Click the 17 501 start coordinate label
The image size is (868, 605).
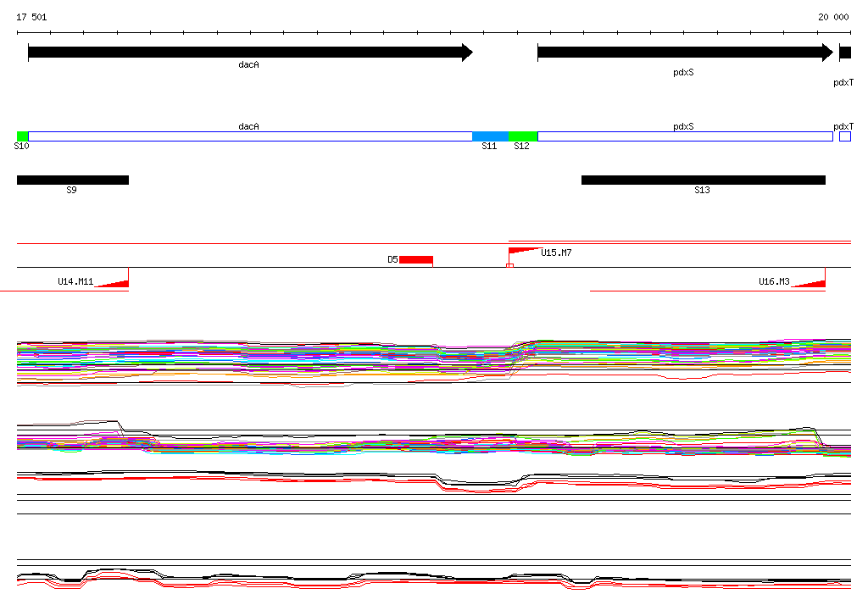(x=31, y=17)
